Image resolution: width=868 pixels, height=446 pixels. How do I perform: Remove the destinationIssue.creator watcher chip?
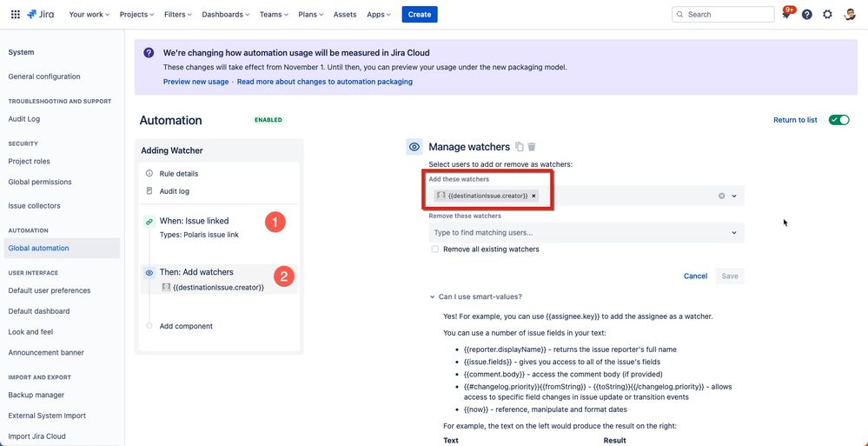533,196
